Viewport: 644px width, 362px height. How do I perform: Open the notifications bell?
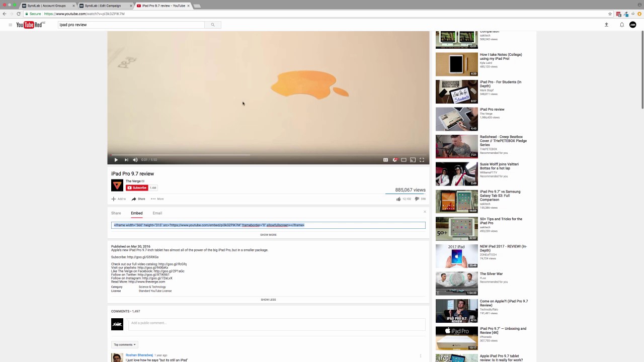pyautogui.click(x=622, y=25)
